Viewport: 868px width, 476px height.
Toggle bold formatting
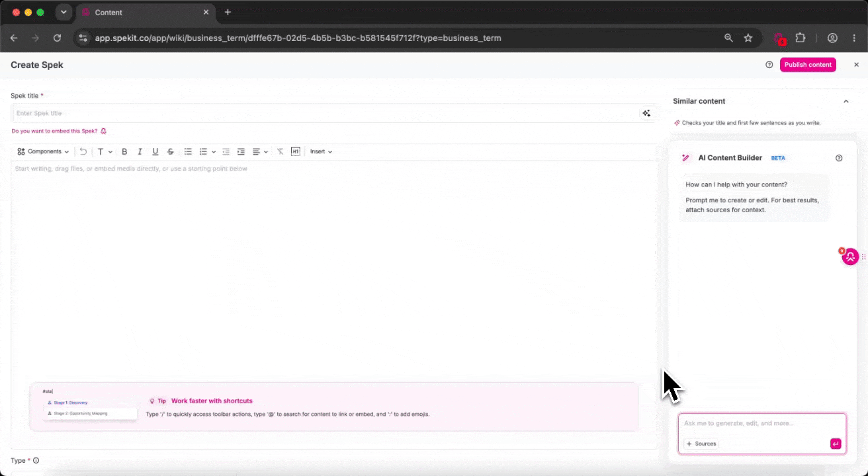click(x=124, y=151)
